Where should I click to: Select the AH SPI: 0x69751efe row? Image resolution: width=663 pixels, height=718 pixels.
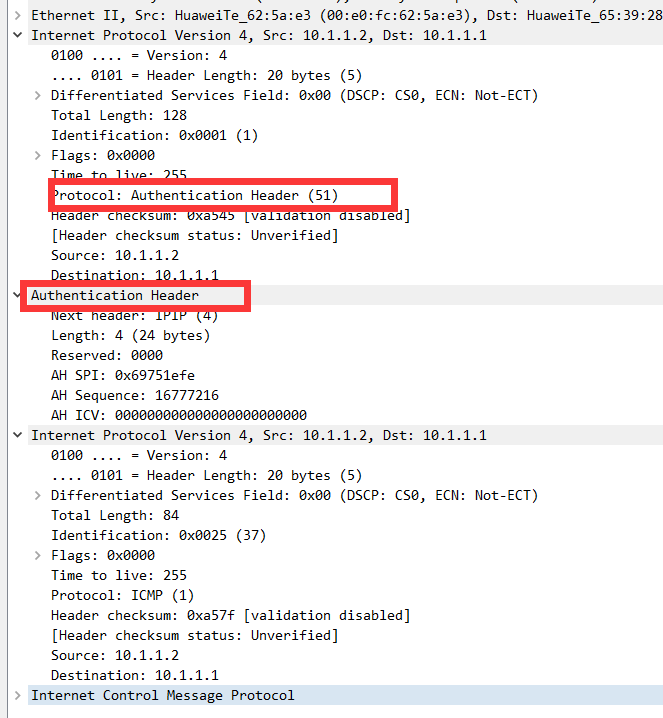point(122,375)
